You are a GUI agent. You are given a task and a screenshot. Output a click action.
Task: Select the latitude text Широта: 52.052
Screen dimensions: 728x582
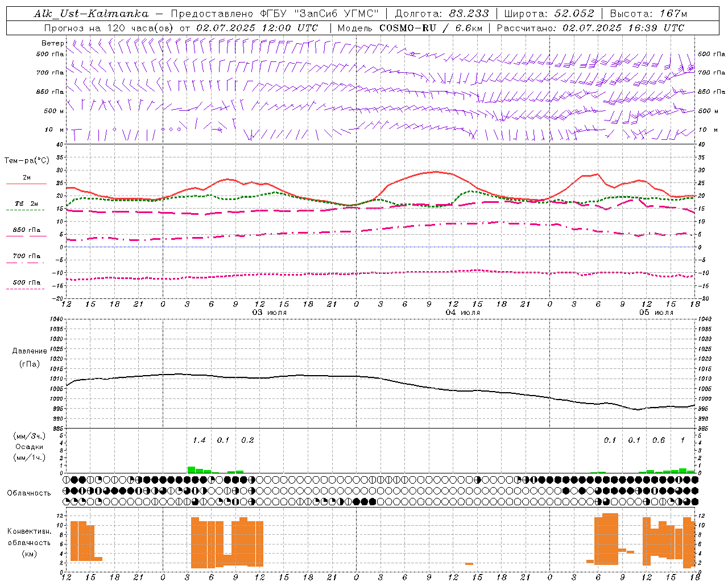tap(549, 14)
